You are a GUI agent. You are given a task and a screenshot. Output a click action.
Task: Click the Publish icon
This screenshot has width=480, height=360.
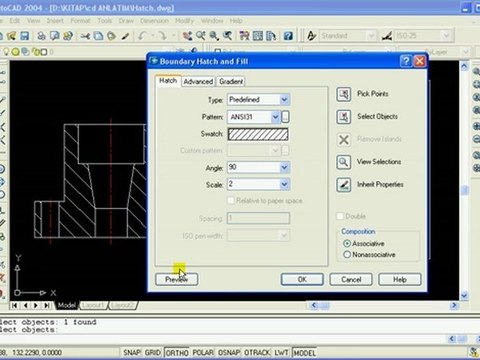tap(68, 36)
